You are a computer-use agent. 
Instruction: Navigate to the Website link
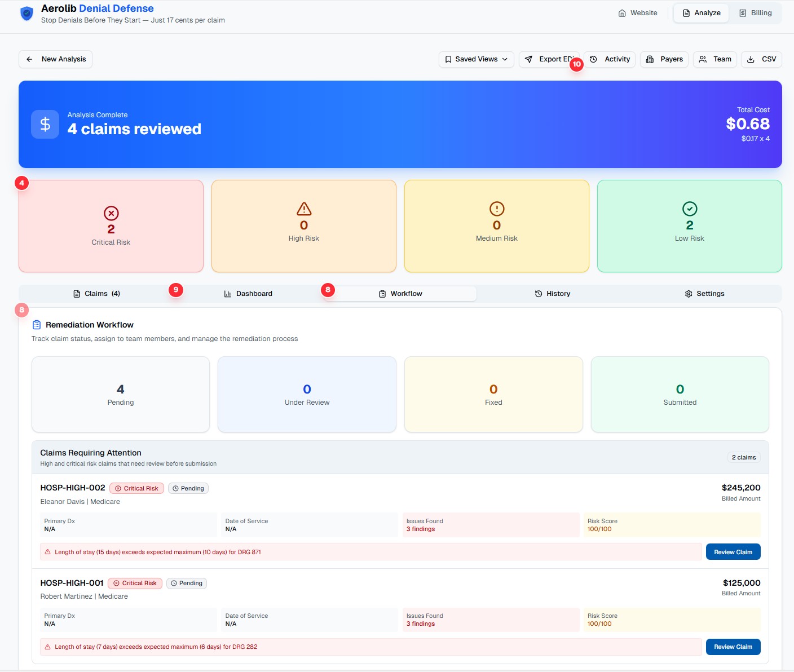pos(638,12)
